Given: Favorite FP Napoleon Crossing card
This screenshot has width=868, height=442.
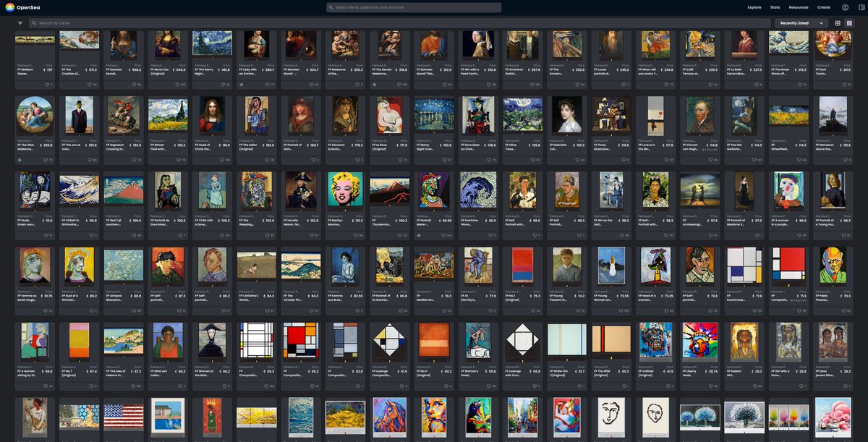Looking at the screenshot, I should coord(134,160).
